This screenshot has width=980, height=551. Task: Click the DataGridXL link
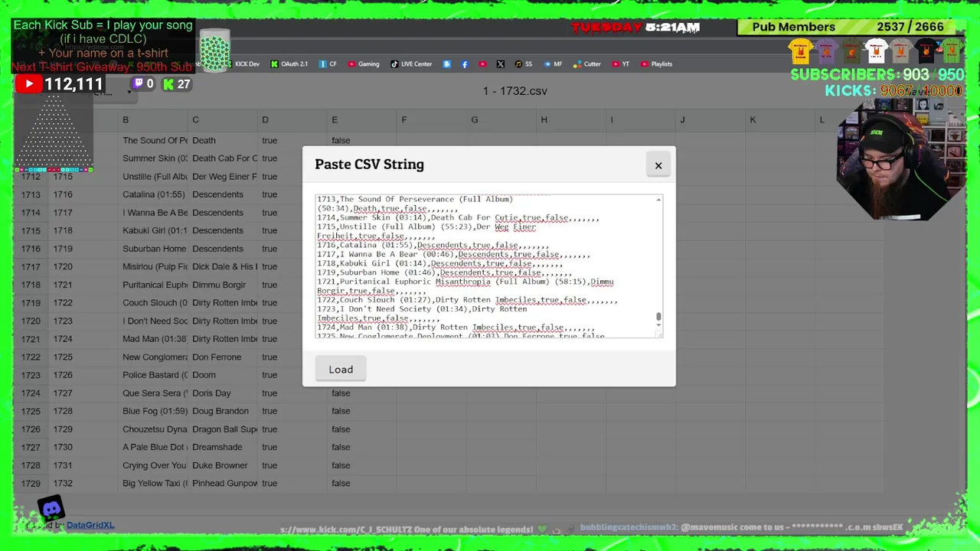tap(90, 525)
